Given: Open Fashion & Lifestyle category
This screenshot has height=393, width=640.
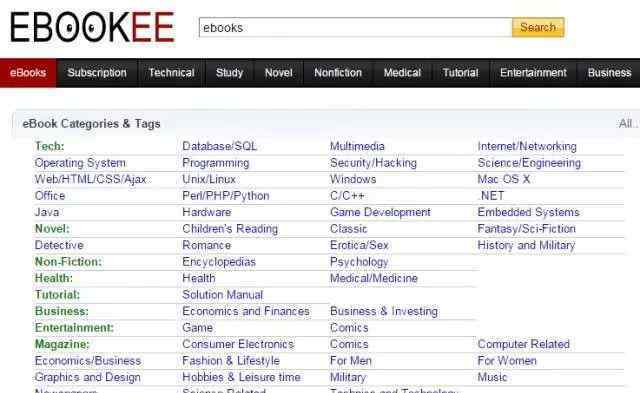Looking at the screenshot, I should coord(231,360).
